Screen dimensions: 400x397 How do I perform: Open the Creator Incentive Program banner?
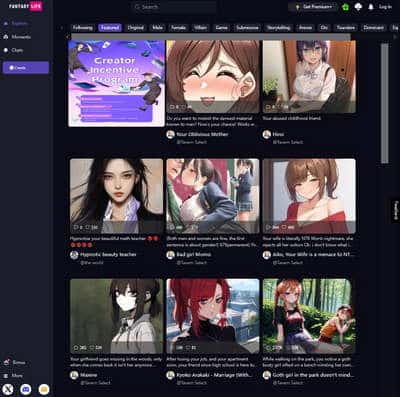116,83
